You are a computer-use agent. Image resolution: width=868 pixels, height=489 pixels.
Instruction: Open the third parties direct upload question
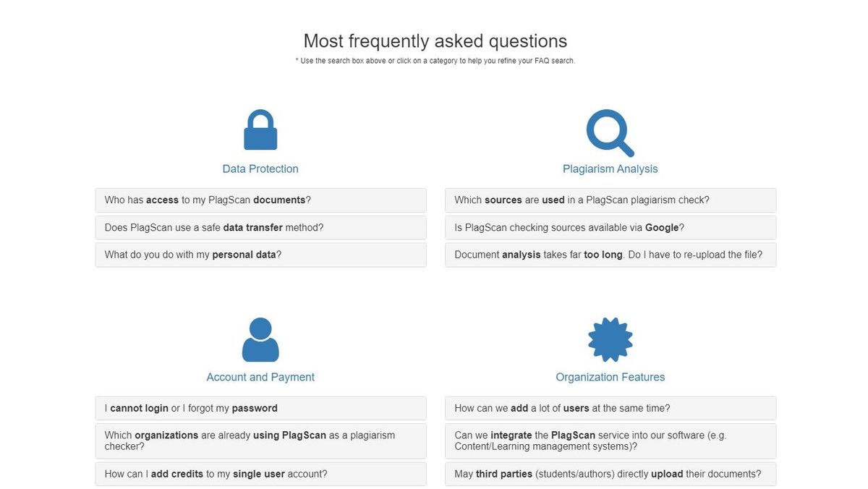[610, 474]
